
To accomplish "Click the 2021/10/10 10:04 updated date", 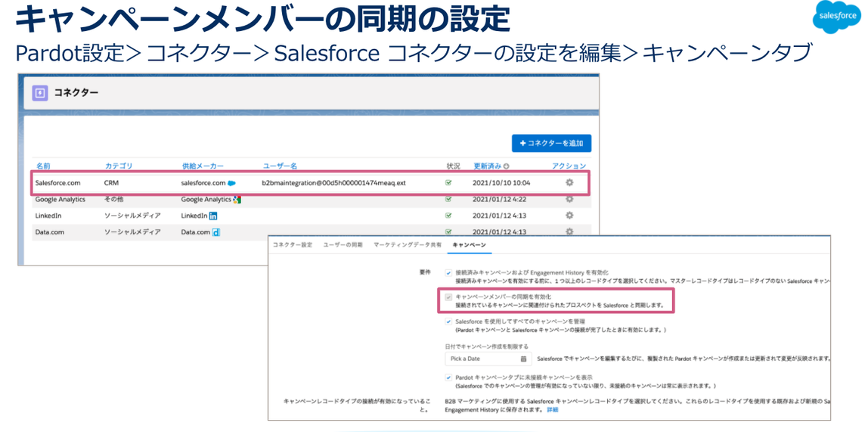I will [501, 183].
